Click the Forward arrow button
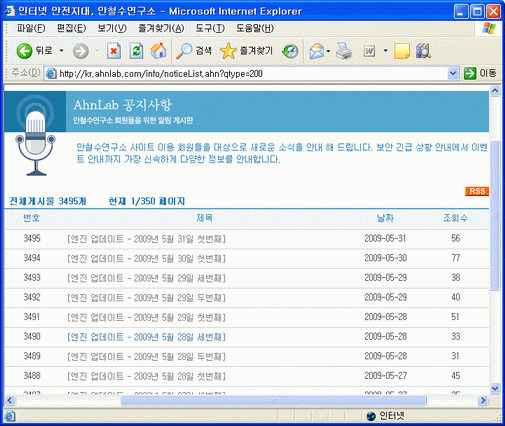Viewport: 505px width, 426px height. 80,51
